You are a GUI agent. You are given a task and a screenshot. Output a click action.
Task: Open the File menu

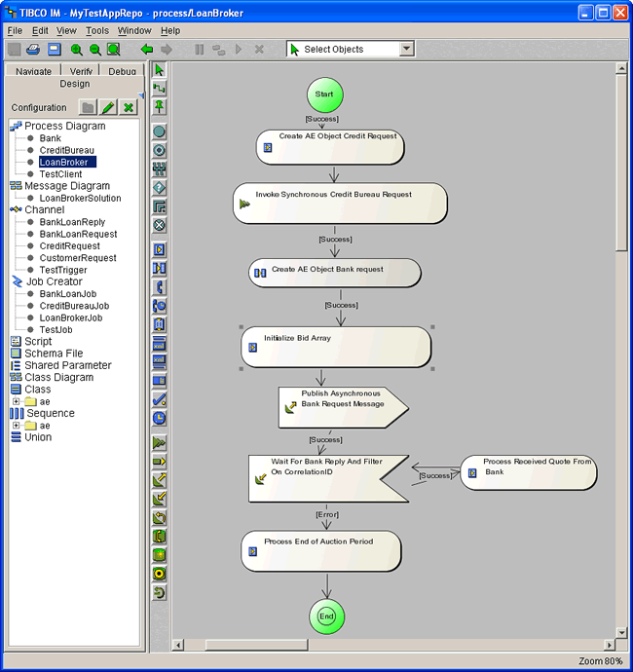point(15,31)
